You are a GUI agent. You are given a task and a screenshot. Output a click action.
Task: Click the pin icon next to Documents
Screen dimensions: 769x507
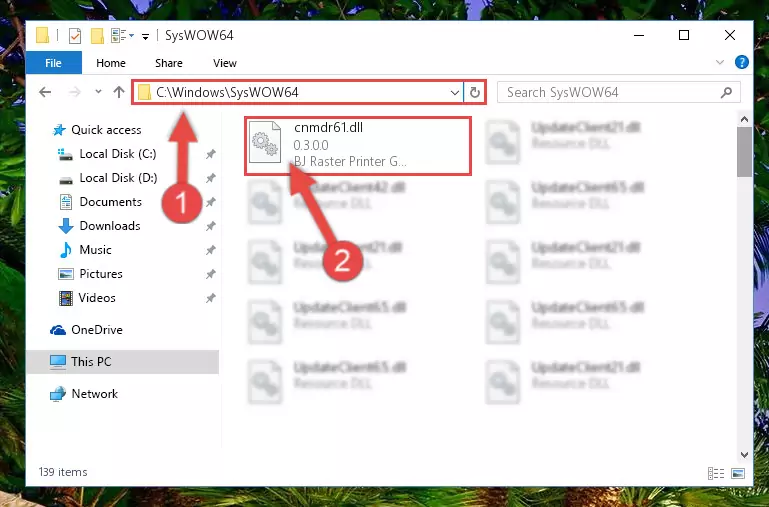[x=210, y=202]
